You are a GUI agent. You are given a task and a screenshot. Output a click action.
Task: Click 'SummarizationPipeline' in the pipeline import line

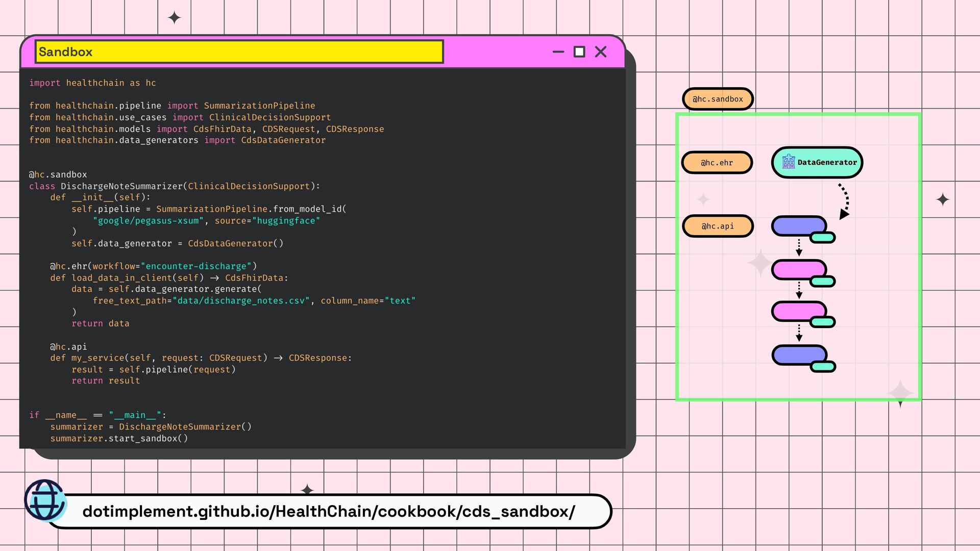259,106
